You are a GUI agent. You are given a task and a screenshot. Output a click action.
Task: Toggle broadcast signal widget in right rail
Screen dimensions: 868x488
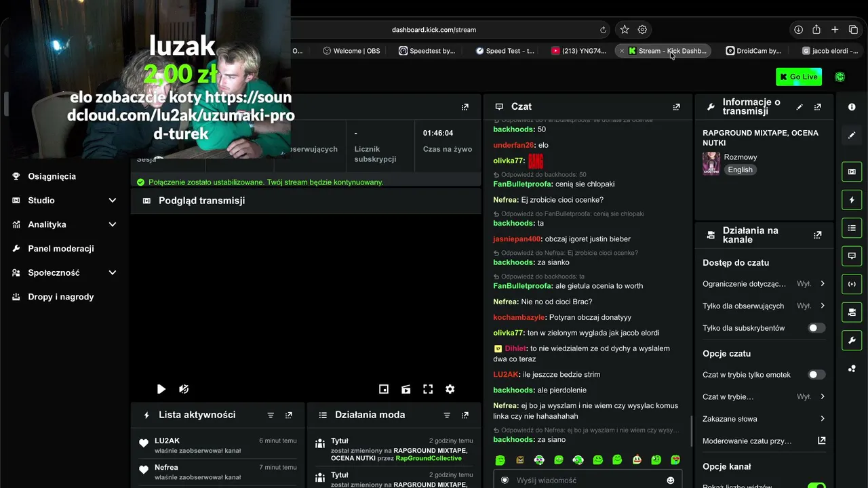click(852, 284)
